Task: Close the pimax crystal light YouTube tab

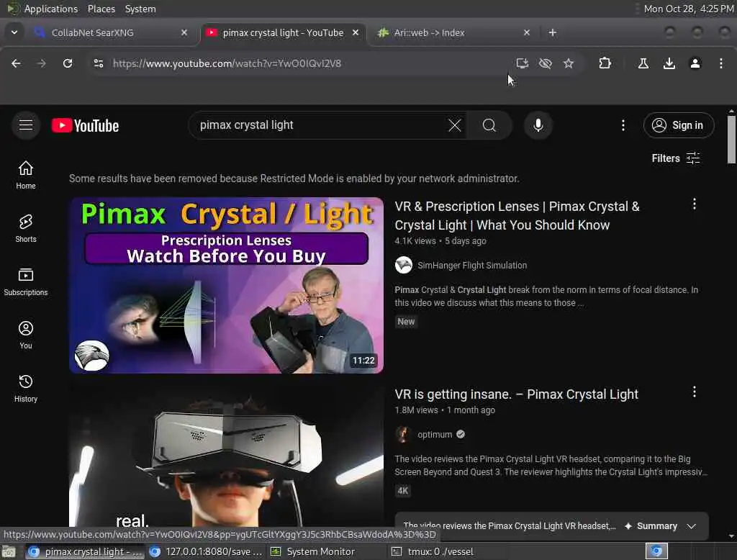Action: pyautogui.click(x=356, y=32)
